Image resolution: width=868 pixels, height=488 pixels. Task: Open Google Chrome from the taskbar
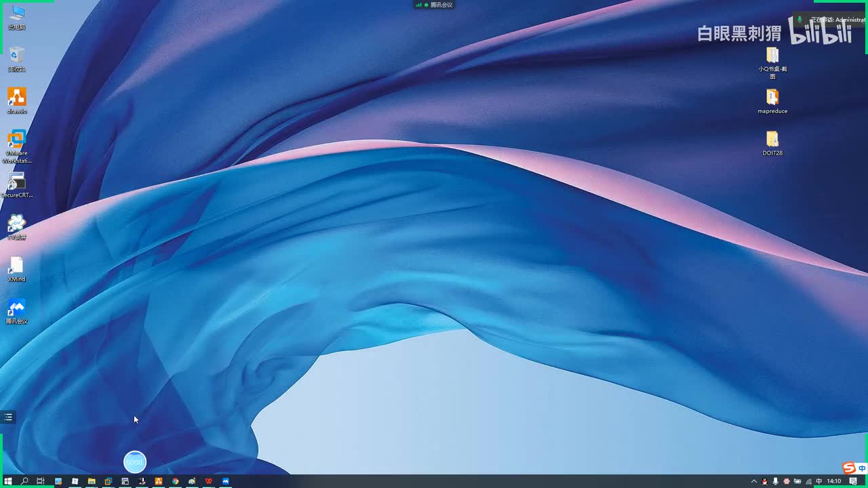click(176, 481)
